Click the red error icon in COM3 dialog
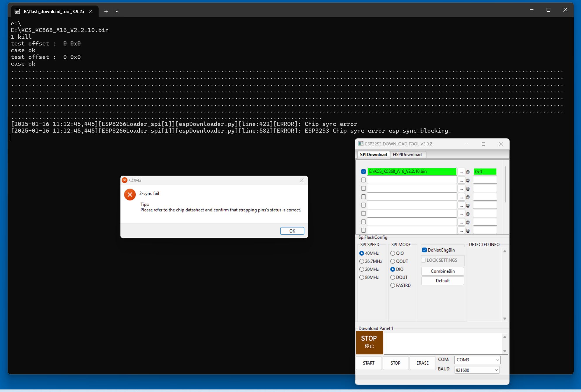The height and width of the screenshot is (392, 581). [130, 195]
